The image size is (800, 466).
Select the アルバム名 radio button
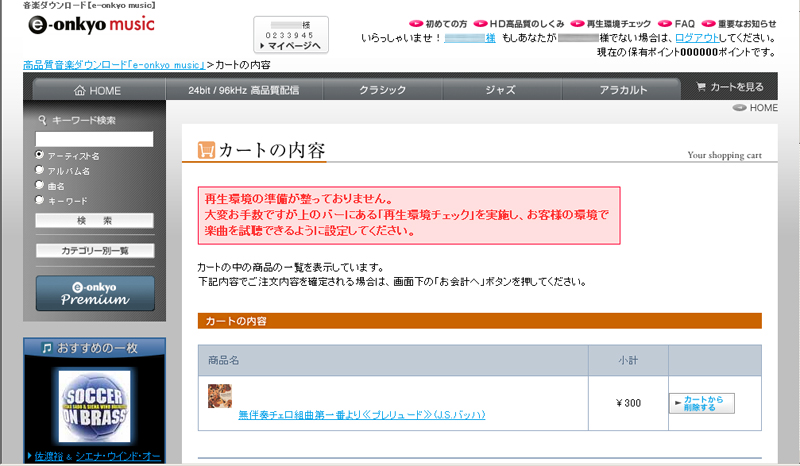tap(39, 169)
